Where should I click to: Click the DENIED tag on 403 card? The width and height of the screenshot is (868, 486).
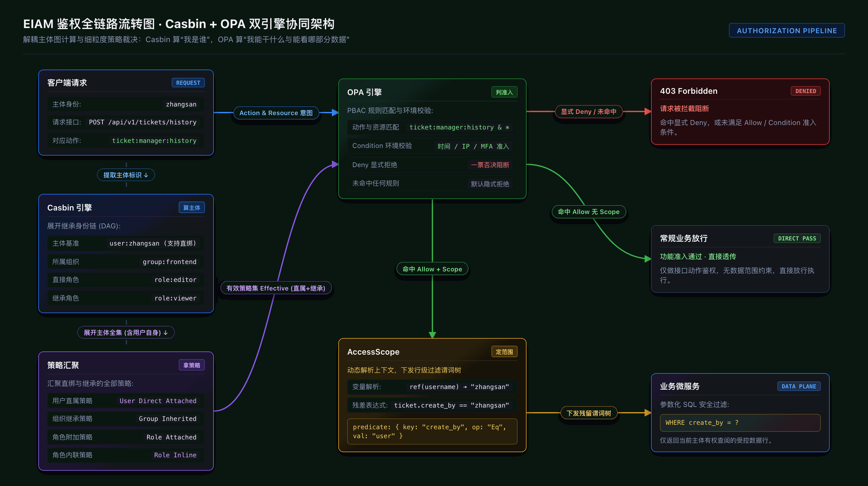(x=805, y=91)
